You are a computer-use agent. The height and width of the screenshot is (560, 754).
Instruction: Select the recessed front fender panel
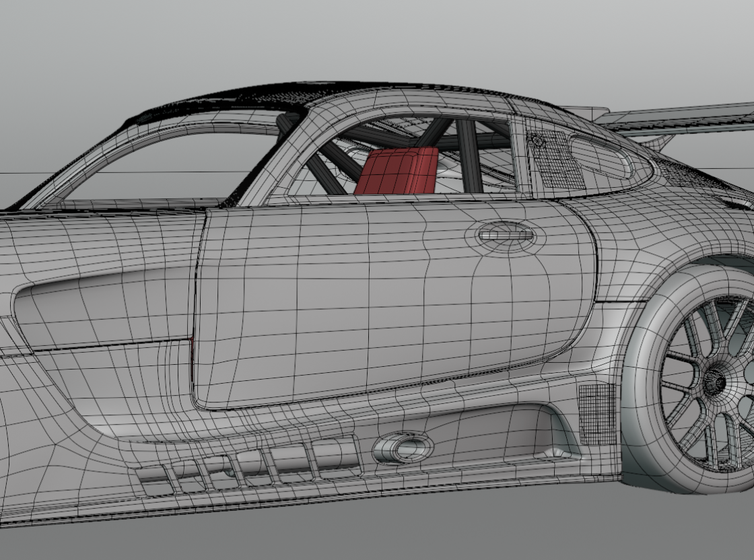pos(101,310)
